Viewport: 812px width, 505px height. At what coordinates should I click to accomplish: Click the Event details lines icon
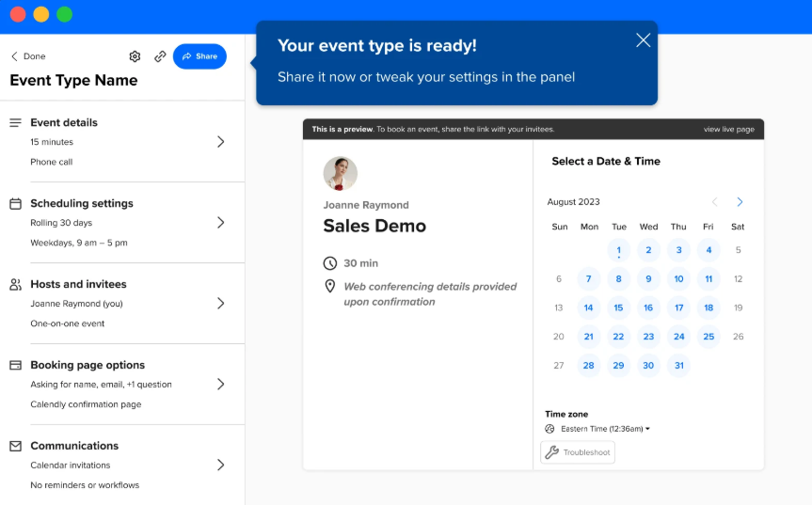16,122
